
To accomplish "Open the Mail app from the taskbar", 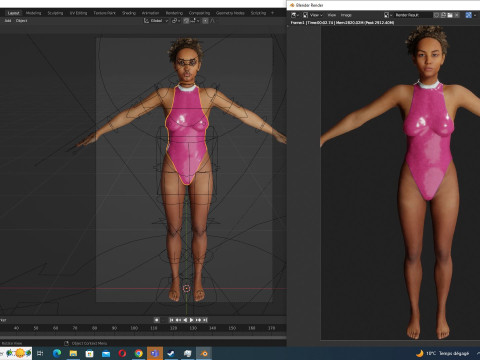I will 106,353.
